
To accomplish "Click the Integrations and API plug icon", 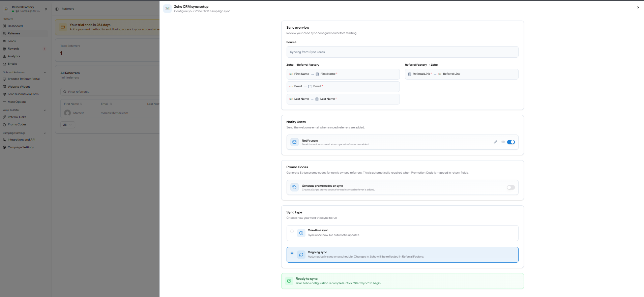I will [x=4, y=140].
